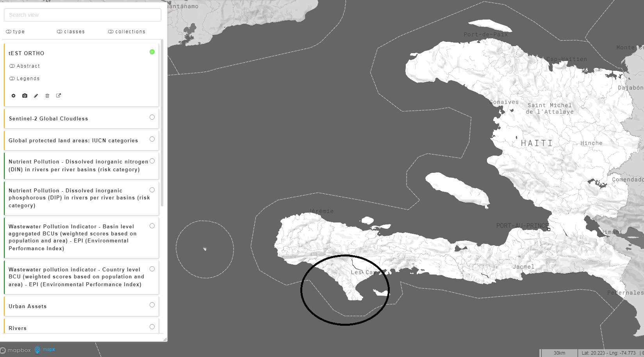
Task: Take a screenshot using the camera icon
Action: [x=25, y=96]
